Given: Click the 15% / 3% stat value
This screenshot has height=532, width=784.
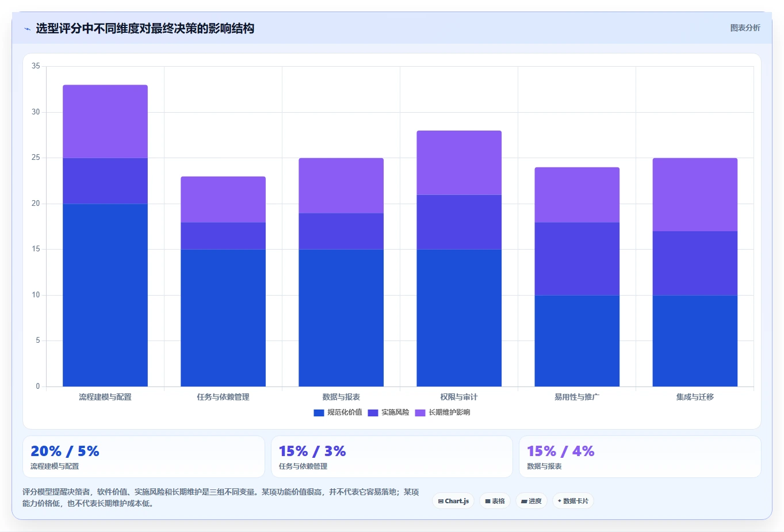Looking at the screenshot, I should click(x=312, y=451).
